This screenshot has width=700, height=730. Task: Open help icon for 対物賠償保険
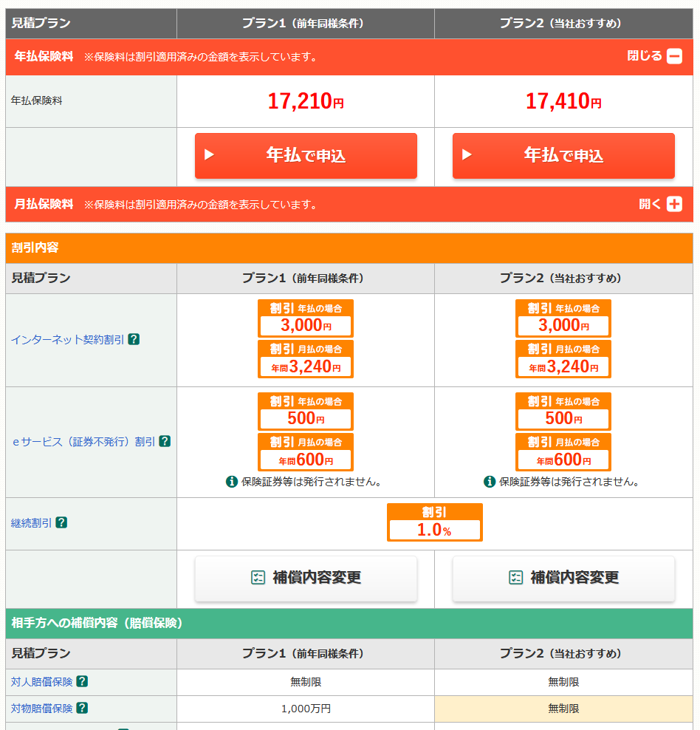[x=82, y=708]
